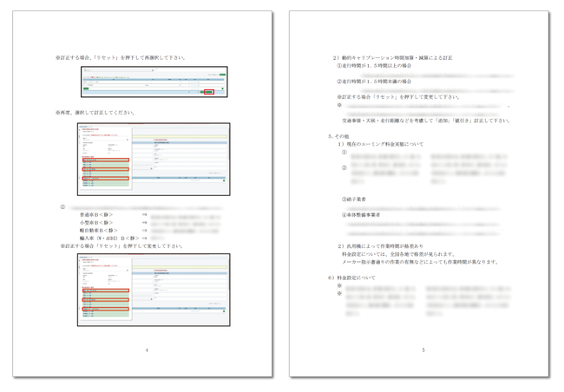The width and height of the screenshot is (564, 392).
Task: Click the 輸入車（W・AUDI）B＜静＞ row
Action: tap(109, 238)
